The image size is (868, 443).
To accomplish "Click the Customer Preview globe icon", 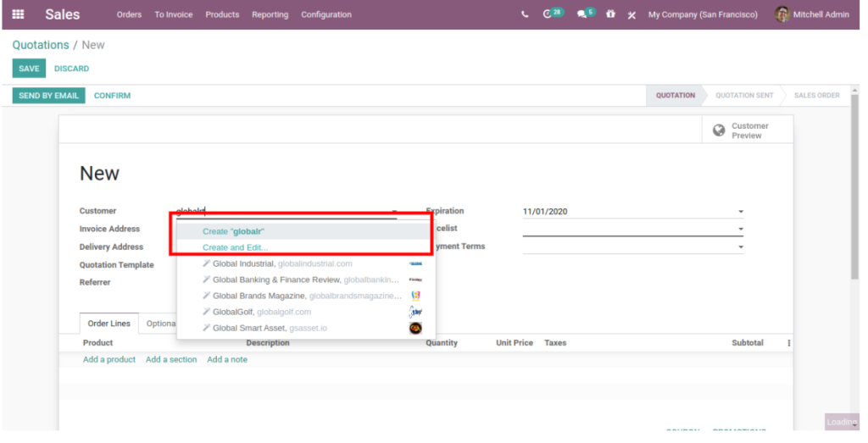I will [719, 130].
